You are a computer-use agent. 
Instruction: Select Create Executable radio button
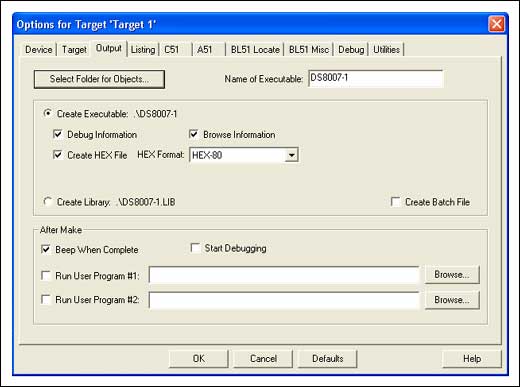(x=48, y=114)
